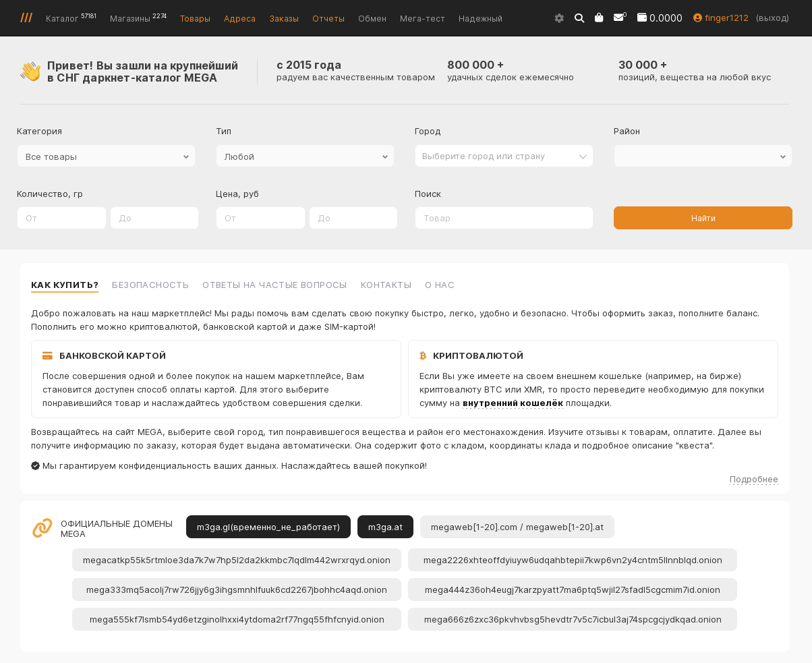Open the finger1212 user profile
The height and width of the screenshot is (663, 812).
pos(721,18)
